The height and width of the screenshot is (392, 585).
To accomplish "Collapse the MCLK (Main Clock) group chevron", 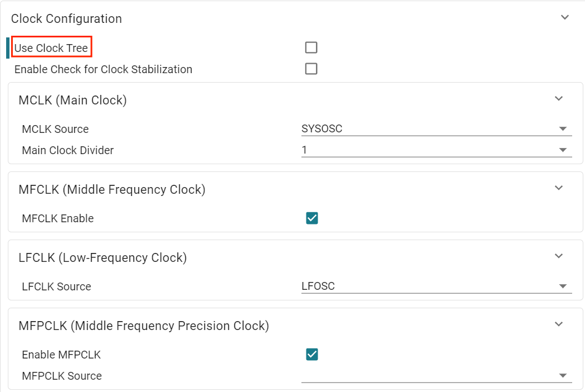I will coord(559,99).
